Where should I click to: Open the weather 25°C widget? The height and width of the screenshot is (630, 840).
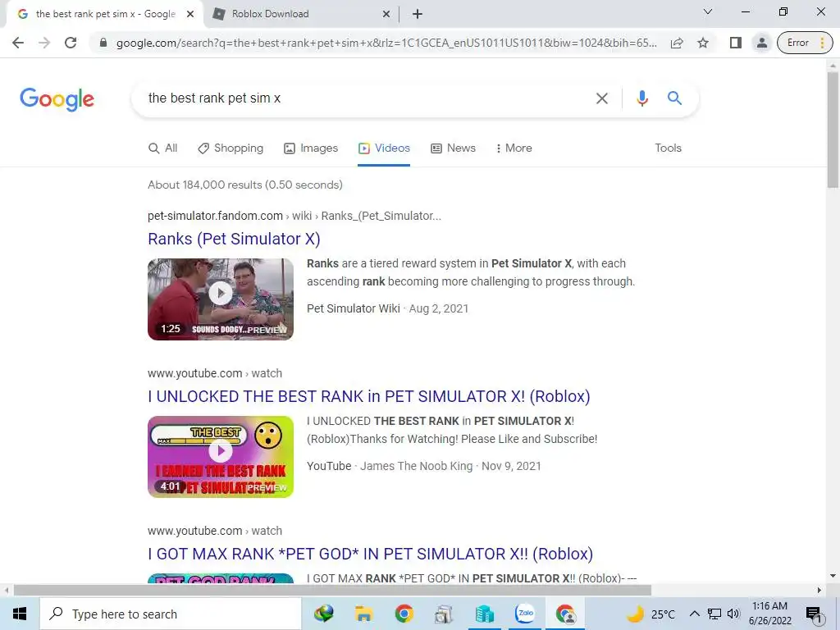pyautogui.click(x=651, y=614)
